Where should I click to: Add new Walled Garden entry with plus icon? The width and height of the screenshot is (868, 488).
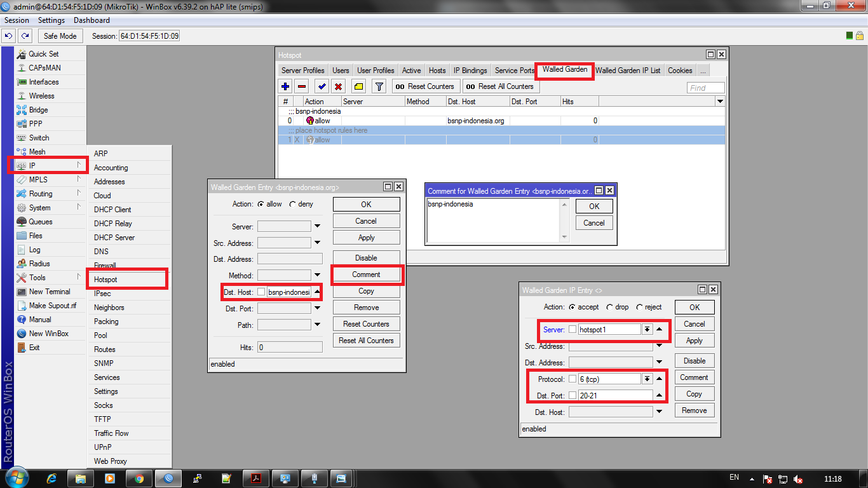pyautogui.click(x=285, y=86)
